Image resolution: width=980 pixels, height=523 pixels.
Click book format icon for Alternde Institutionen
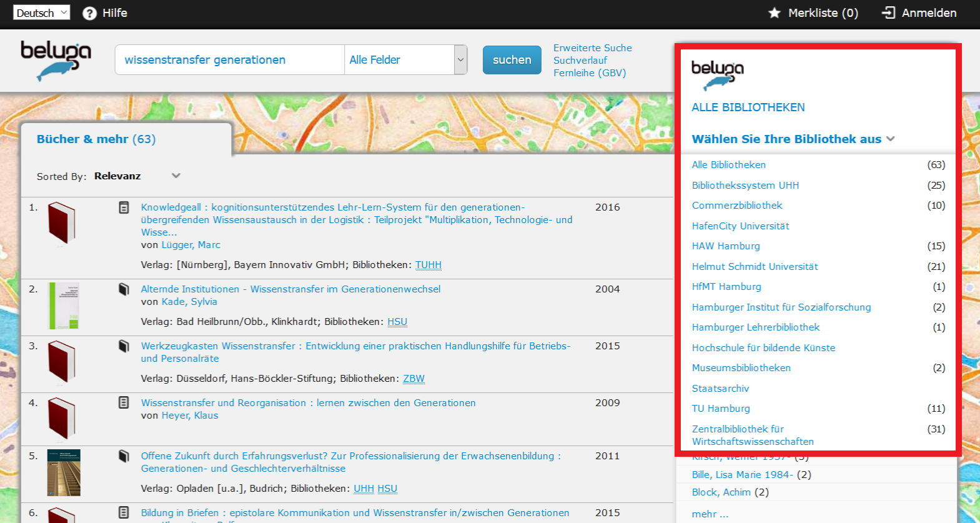124,289
